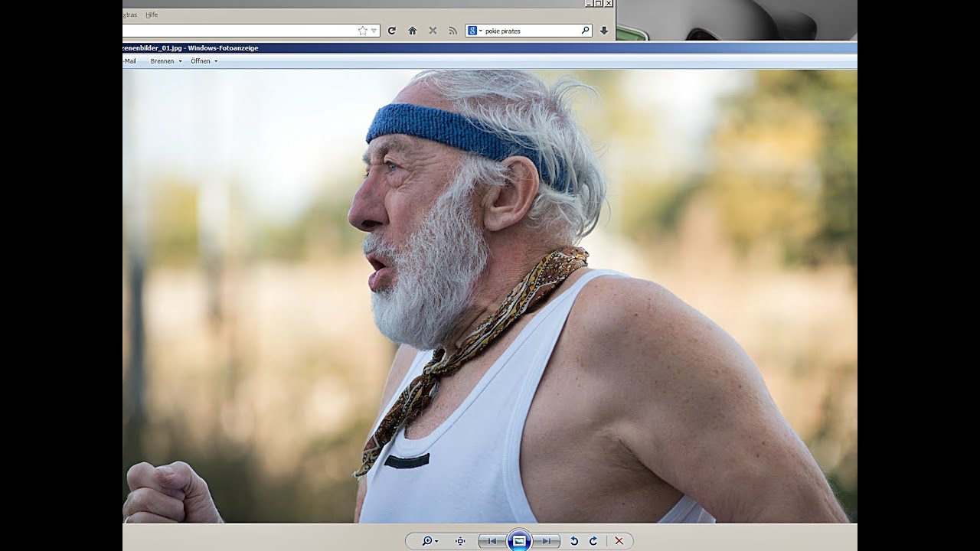Open the zoom magnifier control in Photo Viewer
The height and width of the screenshot is (551, 980).
[429, 541]
